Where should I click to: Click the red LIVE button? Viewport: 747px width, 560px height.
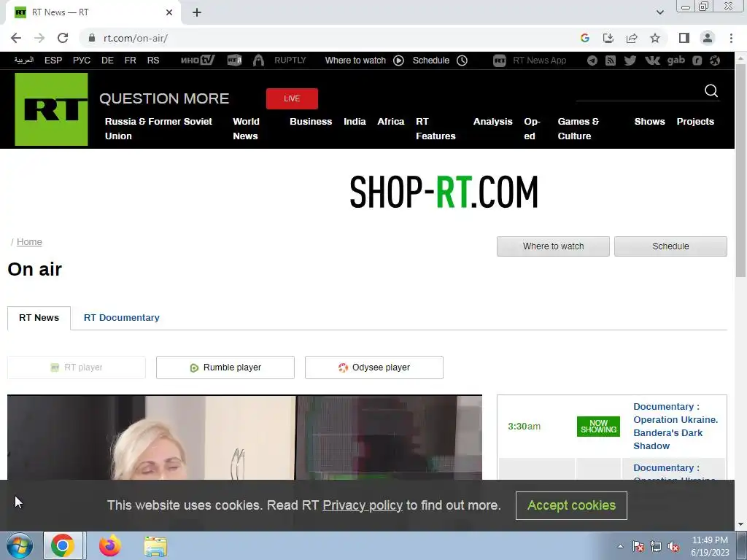tap(292, 98)
